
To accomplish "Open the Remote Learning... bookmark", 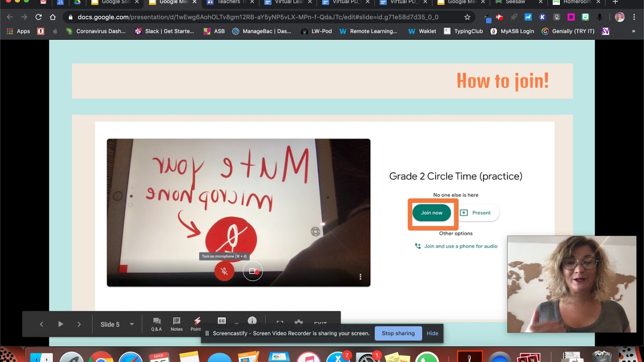I will pos(368,31).
